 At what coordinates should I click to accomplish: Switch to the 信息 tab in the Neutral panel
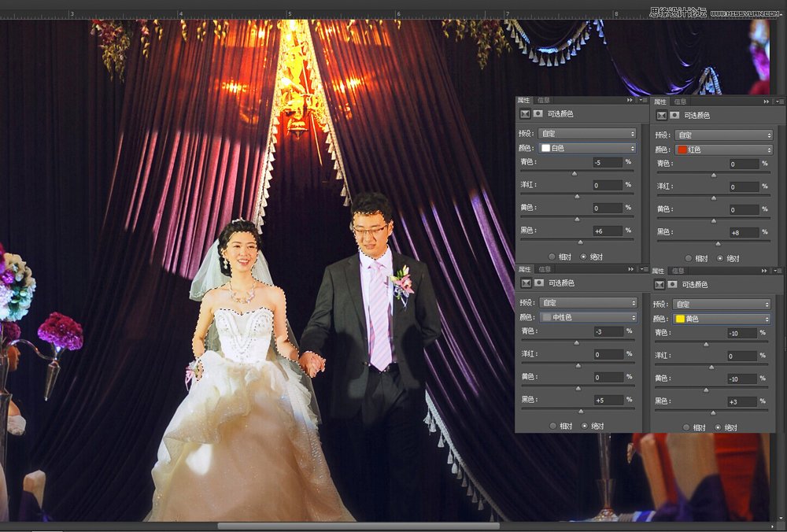[x=545, y=269]
